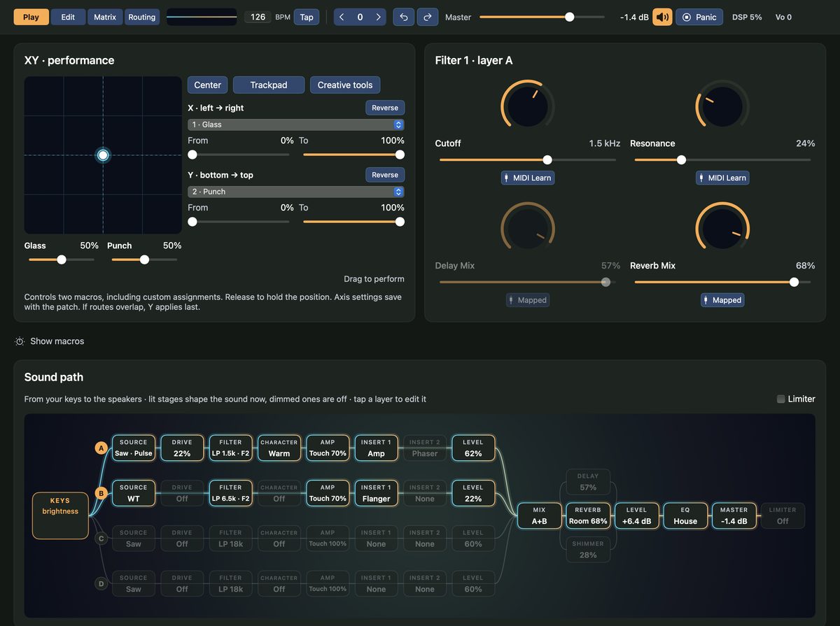Adjust the Glass macro slider
The image size is (840, 626).
[x=61, y=259]
